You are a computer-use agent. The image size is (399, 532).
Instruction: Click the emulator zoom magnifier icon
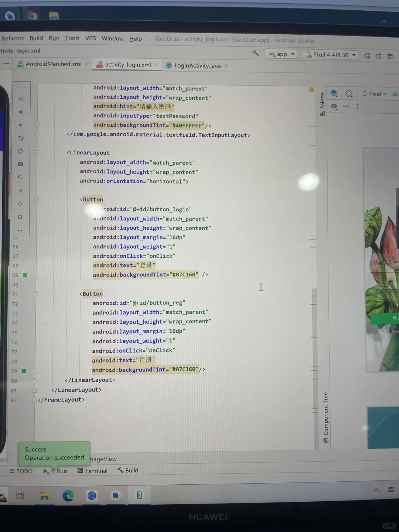[20, 177]
